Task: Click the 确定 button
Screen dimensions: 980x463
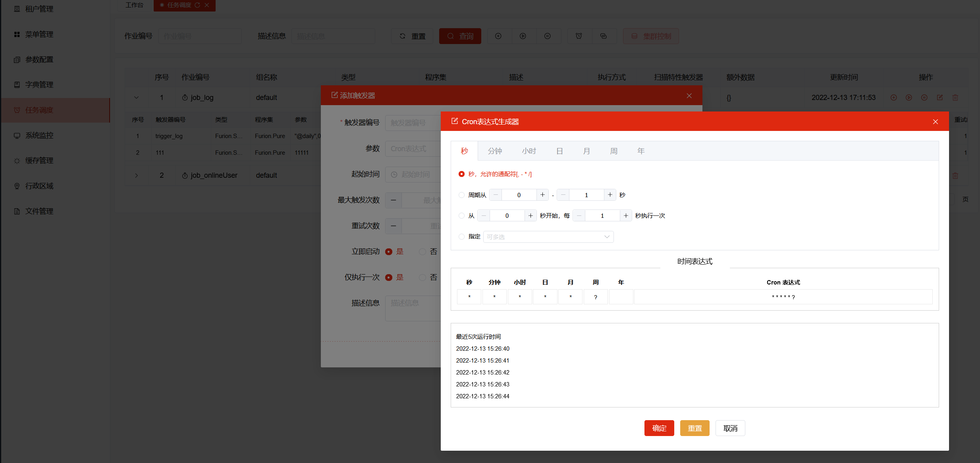Action: (x=659, y=428)
